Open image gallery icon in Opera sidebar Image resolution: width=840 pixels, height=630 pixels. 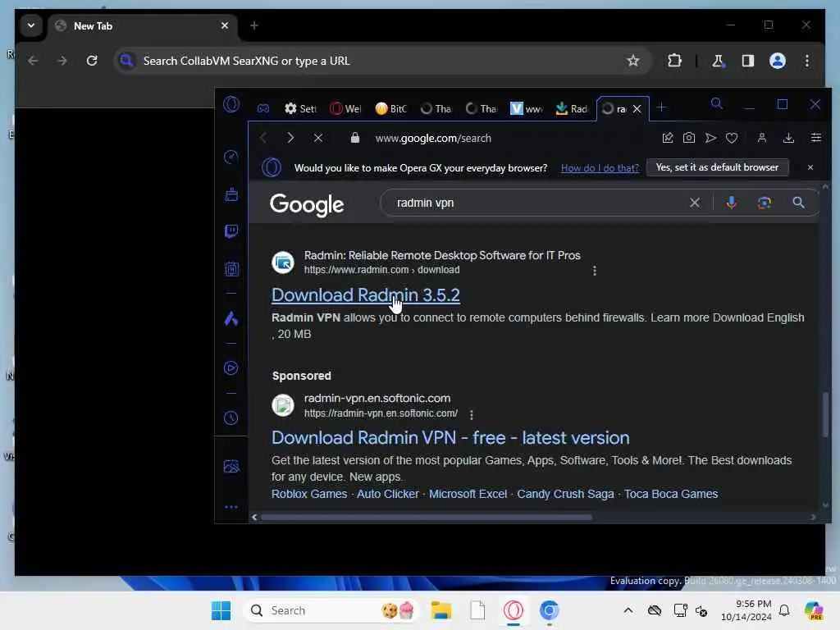pos(231,467)
